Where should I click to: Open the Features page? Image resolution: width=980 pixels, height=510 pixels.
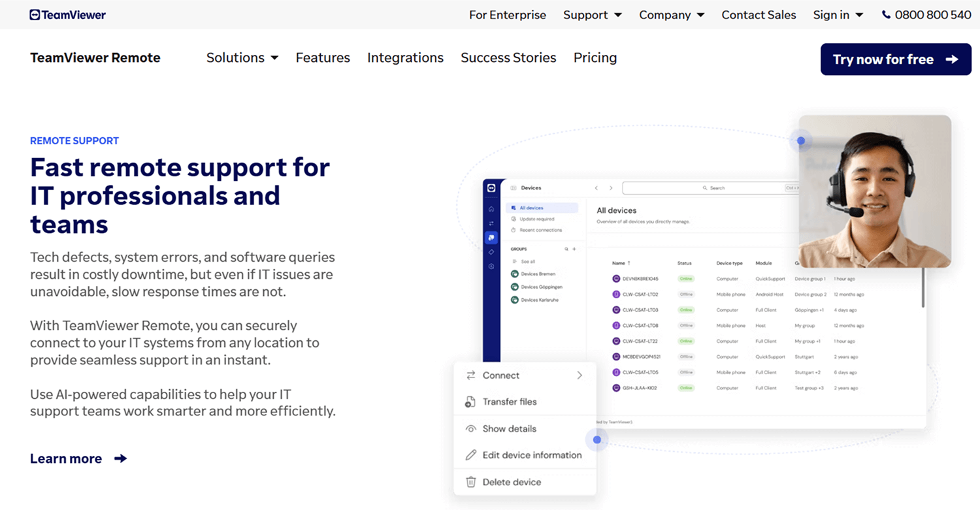coord(323,57)
